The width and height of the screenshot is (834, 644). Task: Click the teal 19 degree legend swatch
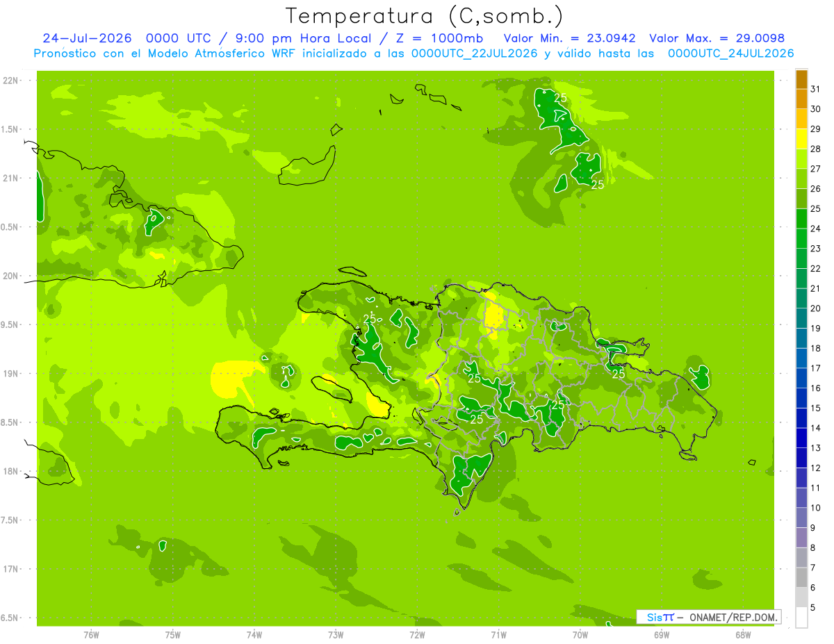pos(801,319)
